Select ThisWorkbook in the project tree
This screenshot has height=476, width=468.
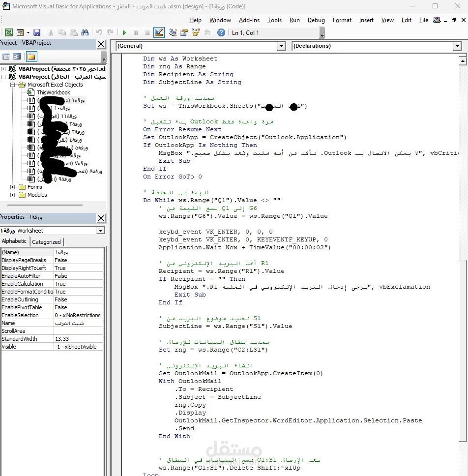coord(54,92)
